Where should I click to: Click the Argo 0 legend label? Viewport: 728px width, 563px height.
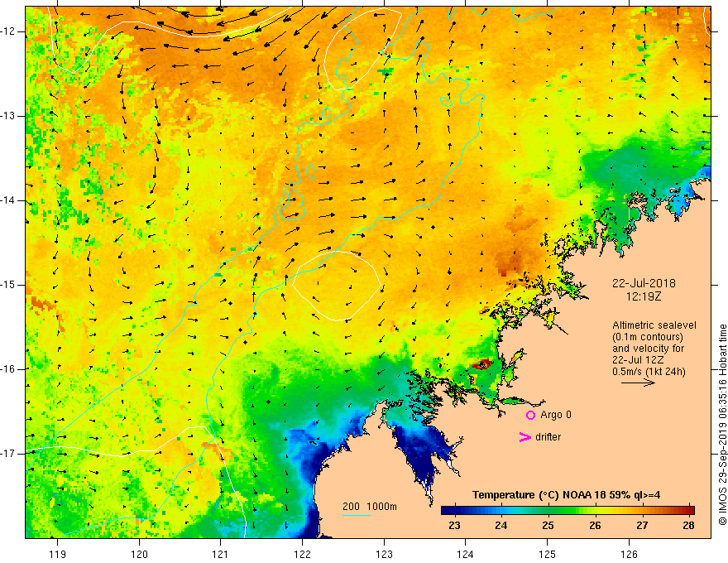point(556,415)
